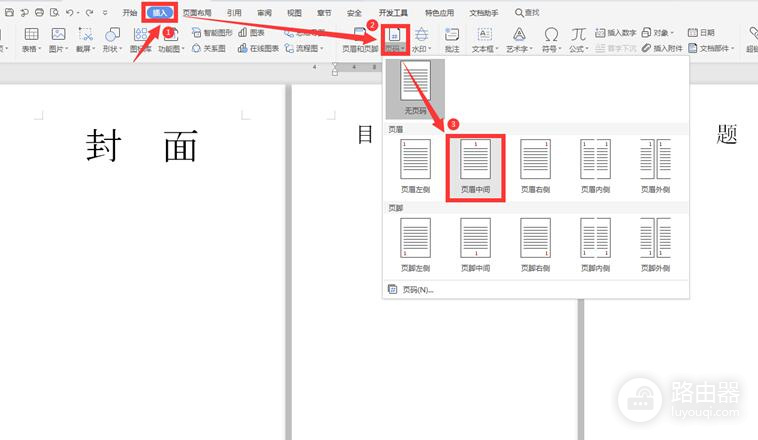Image resolution: width=758 pixels, height=440 pixels.
Task: Click 智能图形 (Smart Graphics)
Action: [x=212, y=32]
